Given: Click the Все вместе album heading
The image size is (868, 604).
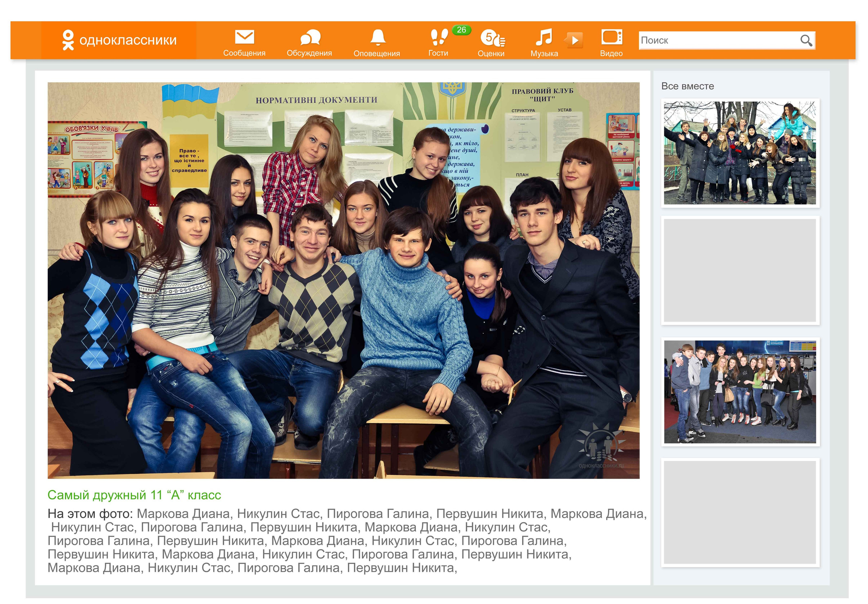Looking at the screenshot, I should (x=687, y=86).
